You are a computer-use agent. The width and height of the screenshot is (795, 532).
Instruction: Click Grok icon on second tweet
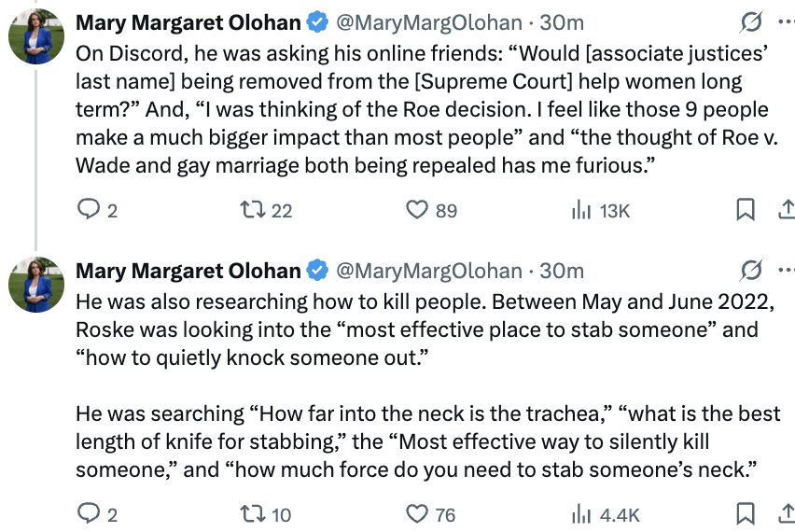coord(748,271)
